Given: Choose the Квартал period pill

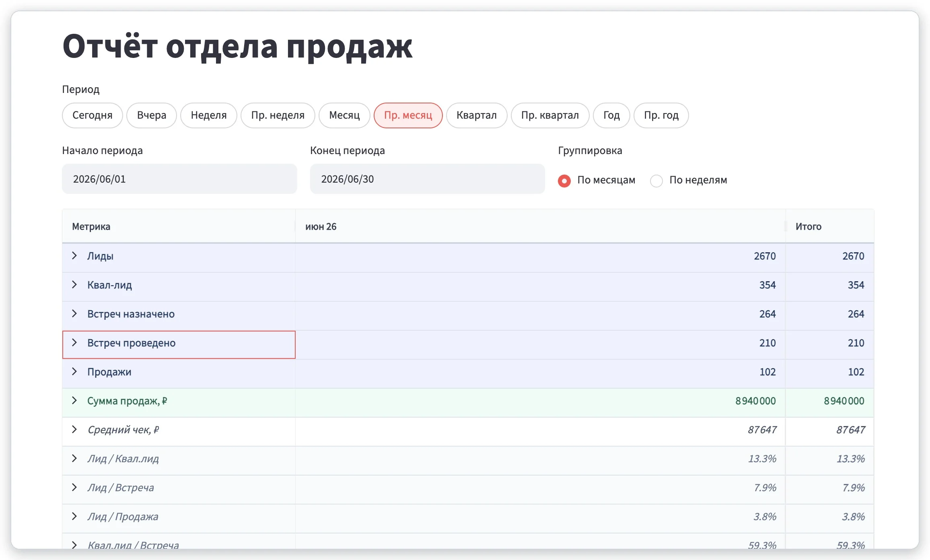Looking at the screenshot, I should tap(477, 115).
